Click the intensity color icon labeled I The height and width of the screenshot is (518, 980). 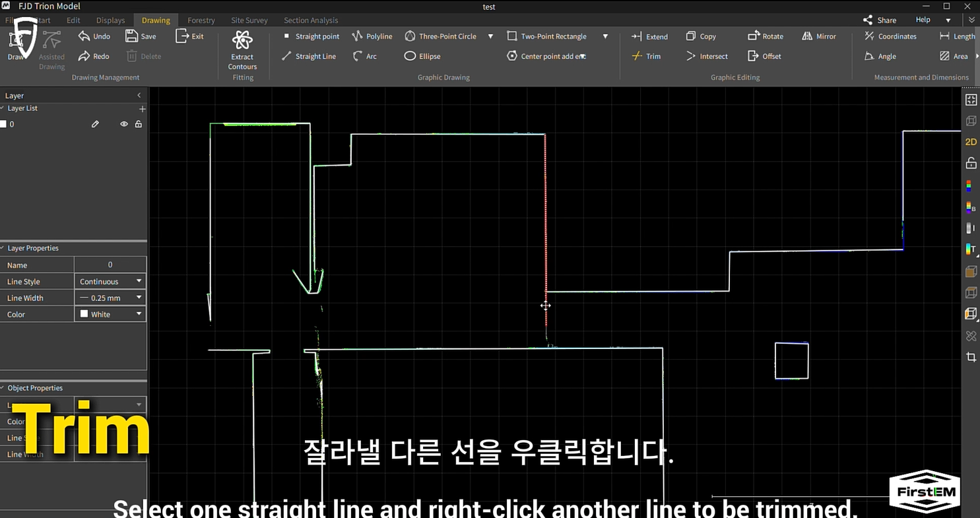pyautogui.click(x=971, y=228)
